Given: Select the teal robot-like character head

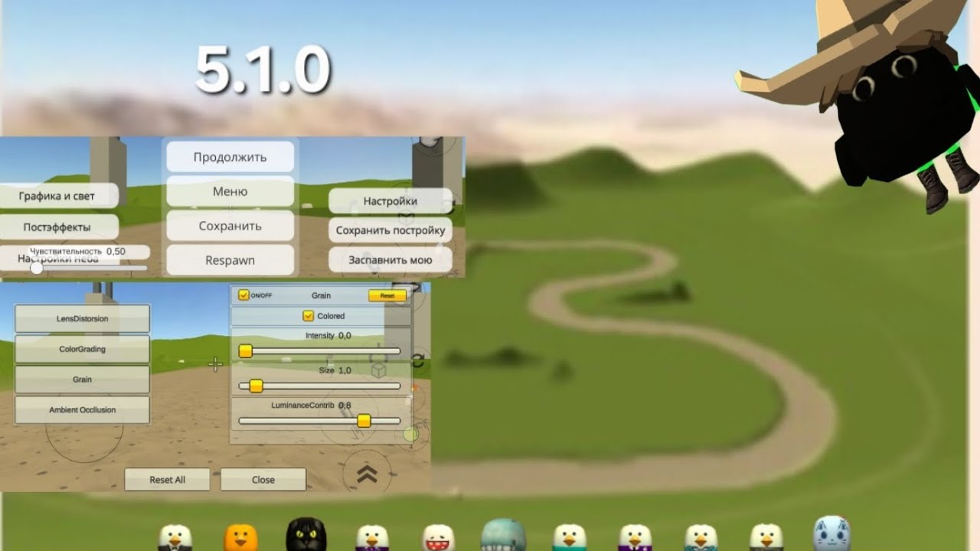Looking at the screenshot, I should [504, 536].
